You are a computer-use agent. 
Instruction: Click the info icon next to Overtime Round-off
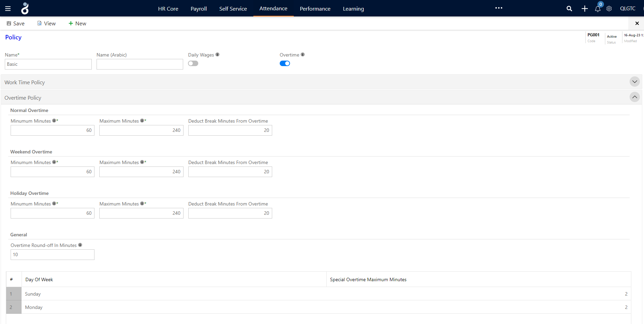point(80,245)
